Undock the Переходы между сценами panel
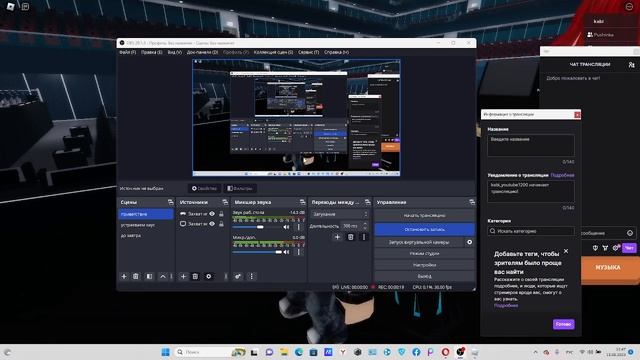Viewport: 640px width, 360px height. (367, 202)
